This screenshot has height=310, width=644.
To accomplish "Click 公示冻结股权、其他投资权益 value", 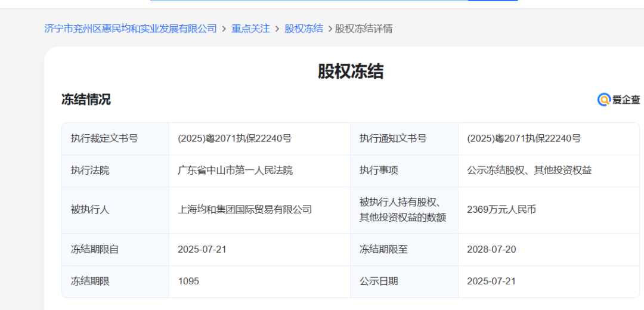I will point(530,171).
